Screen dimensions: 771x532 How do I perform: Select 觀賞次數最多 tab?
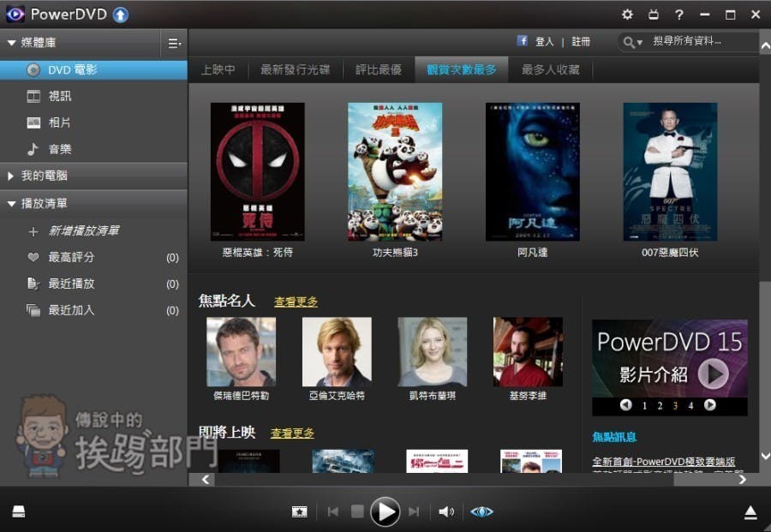[x=462, y=69]
